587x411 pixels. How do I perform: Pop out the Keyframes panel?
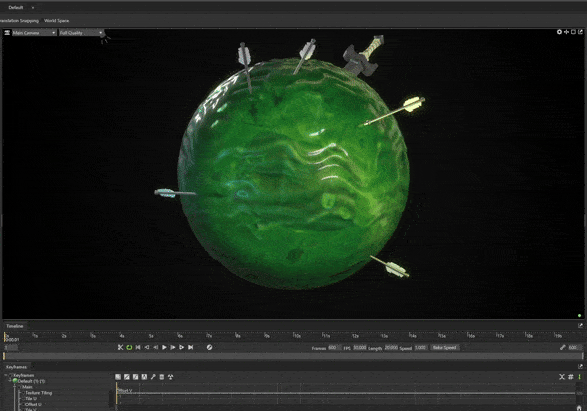tap(581, 366)
